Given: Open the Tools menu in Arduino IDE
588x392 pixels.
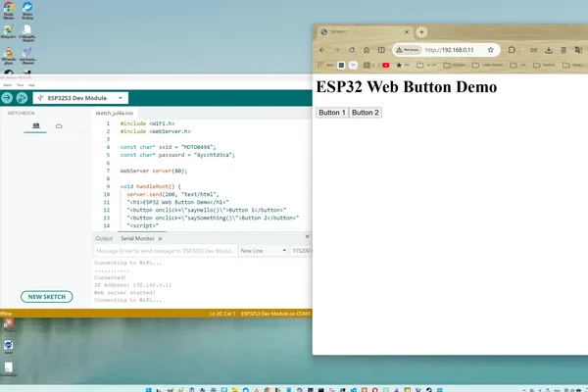Looking at the screenshot, I should pos(20,85).
